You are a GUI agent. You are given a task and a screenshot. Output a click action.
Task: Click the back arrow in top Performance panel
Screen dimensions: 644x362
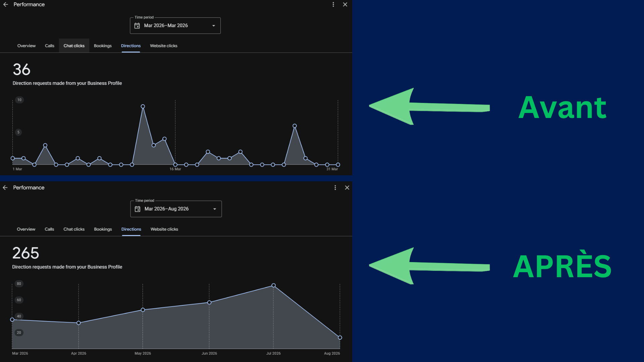pyautogui.click(x=6, y=4)
